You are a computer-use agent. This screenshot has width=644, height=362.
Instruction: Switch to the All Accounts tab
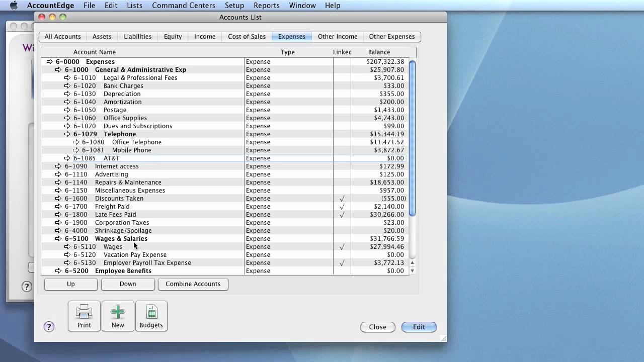click(62, 37)
